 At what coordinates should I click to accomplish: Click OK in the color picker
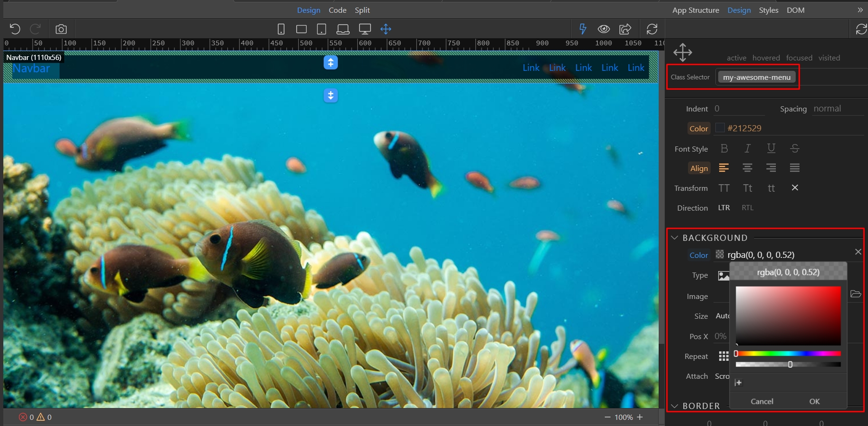click(815, 401)
